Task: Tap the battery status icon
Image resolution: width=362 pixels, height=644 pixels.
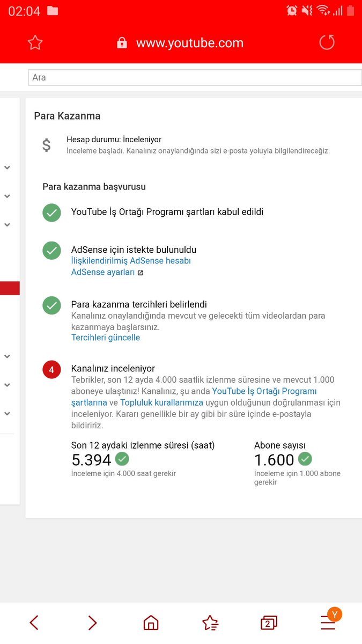Action: pos(350,10)
